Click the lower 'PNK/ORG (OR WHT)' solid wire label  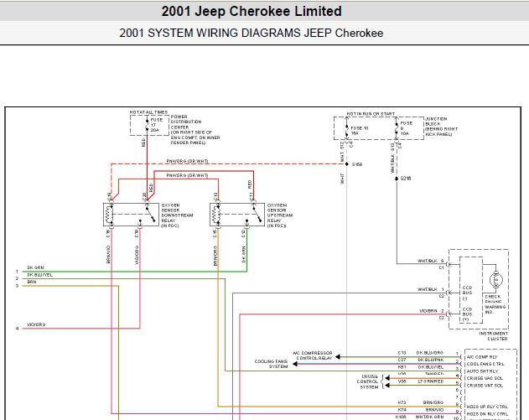point(187,175)
